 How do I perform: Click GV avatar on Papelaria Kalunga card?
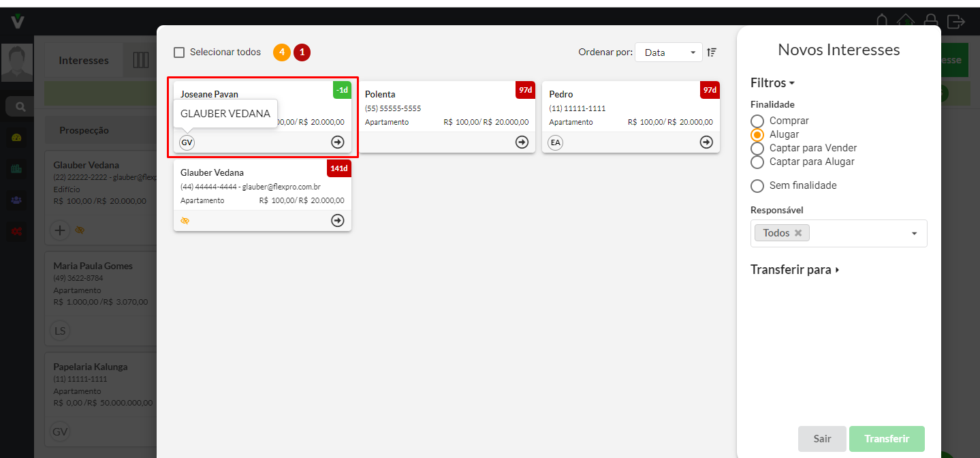(61, 432)
